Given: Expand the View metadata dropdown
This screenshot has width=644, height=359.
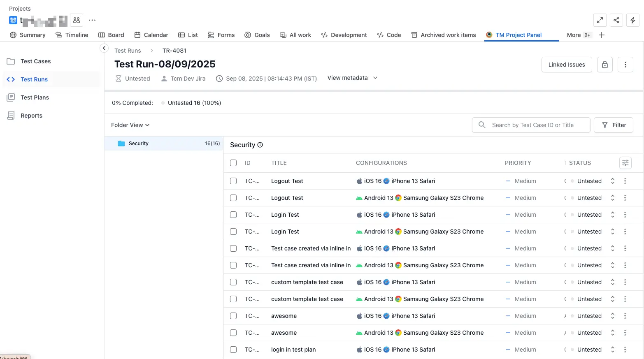Looking at the screenshot, I should 352,78.
